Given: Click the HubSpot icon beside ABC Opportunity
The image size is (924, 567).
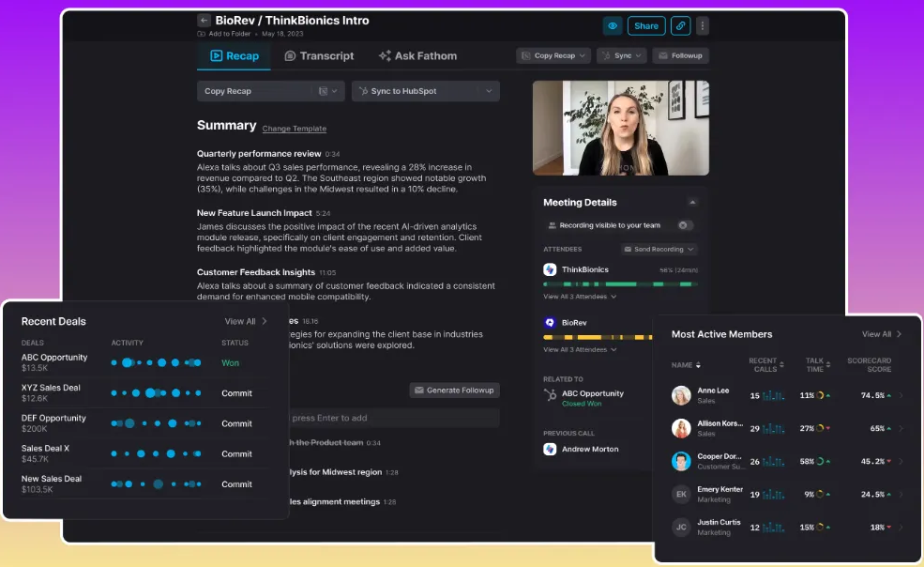Looking at the screenshot, I should (x=550, y=394).
